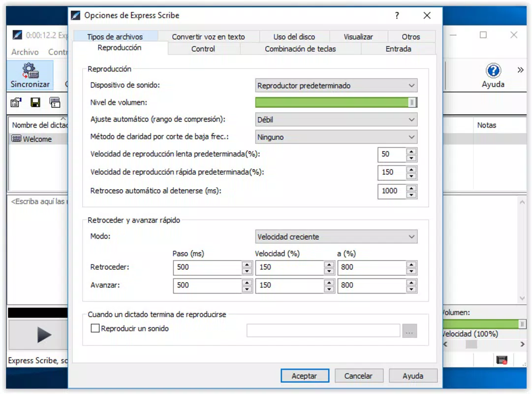
Task: Decrease slow playback speed value
Action: [x=411, y=158]
